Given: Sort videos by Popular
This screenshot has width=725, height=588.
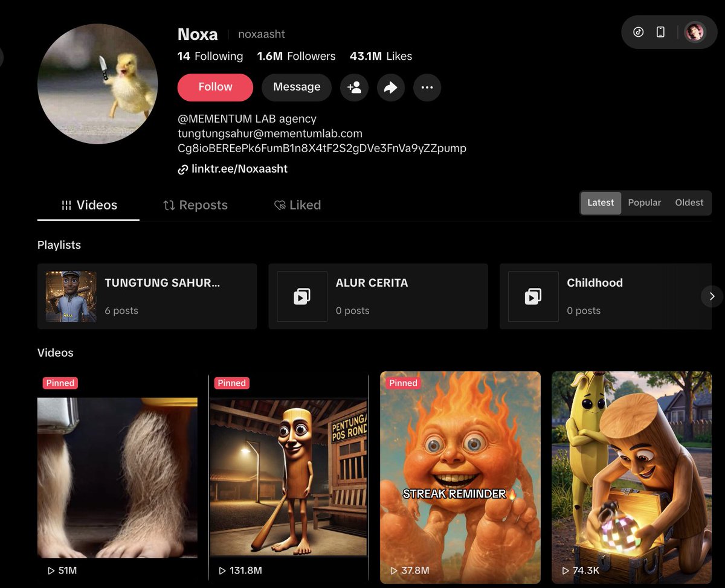Looking at the screenshot, I should coord(645,203).
